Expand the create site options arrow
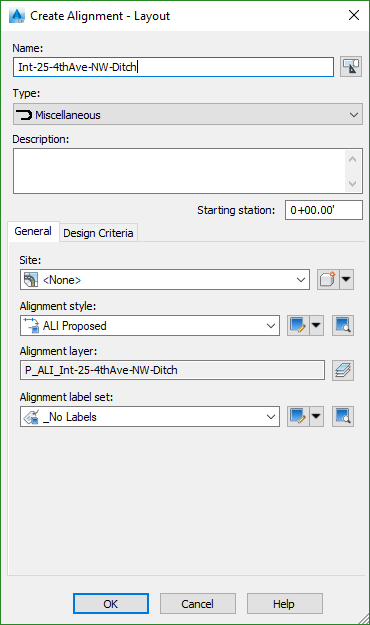 click(x=346, y=279)
